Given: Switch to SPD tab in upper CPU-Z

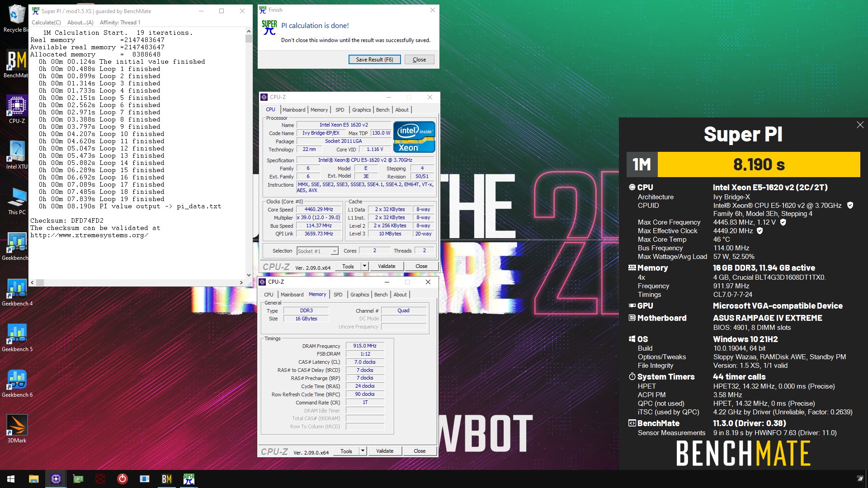Looking at the screenshot, I should 340,110.
